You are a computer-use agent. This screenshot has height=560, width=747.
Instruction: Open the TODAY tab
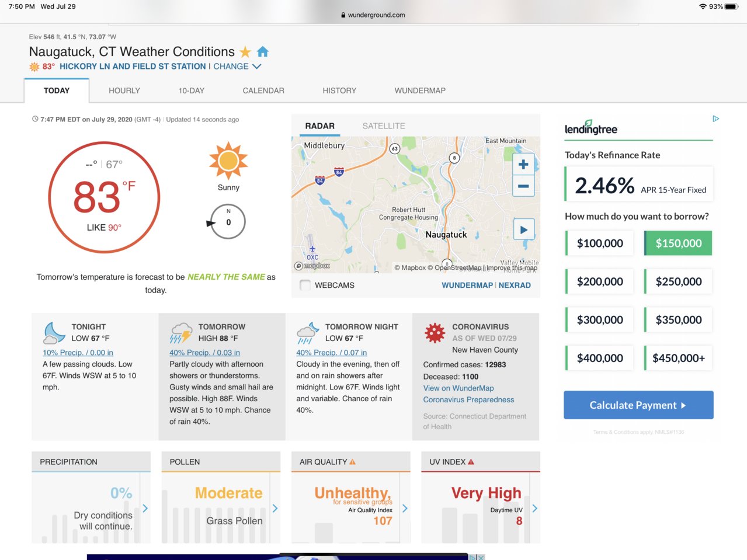point(57,91)
